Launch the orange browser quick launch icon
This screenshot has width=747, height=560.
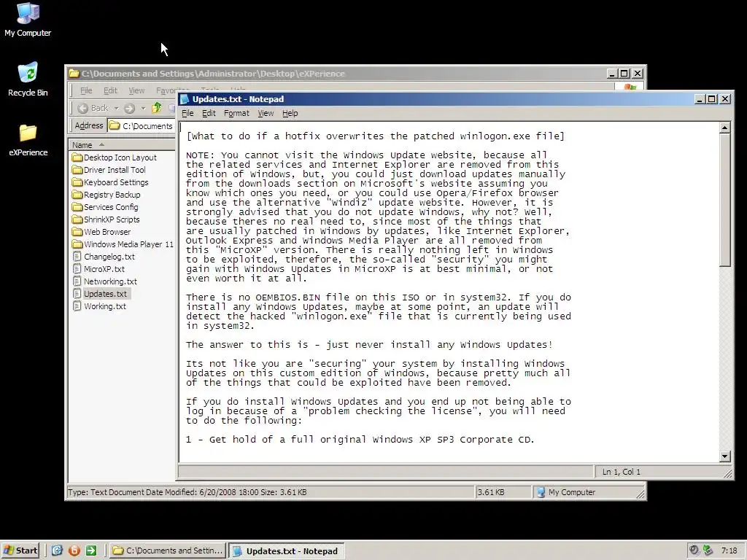74,551
